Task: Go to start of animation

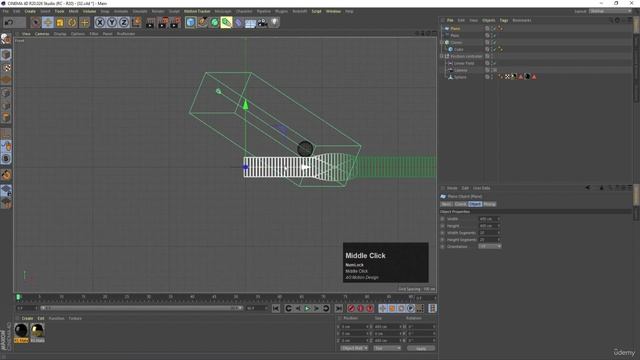Action: [276, 309]
